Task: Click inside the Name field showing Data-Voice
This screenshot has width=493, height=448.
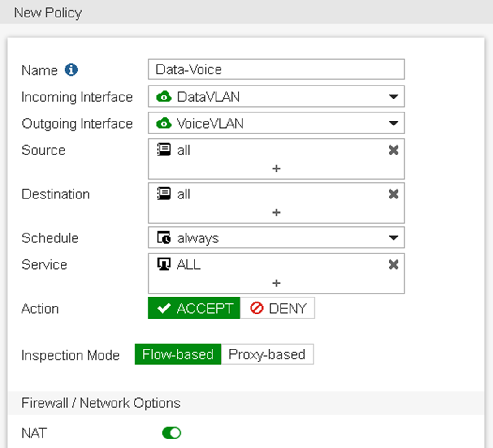Action: pos(276,69)
